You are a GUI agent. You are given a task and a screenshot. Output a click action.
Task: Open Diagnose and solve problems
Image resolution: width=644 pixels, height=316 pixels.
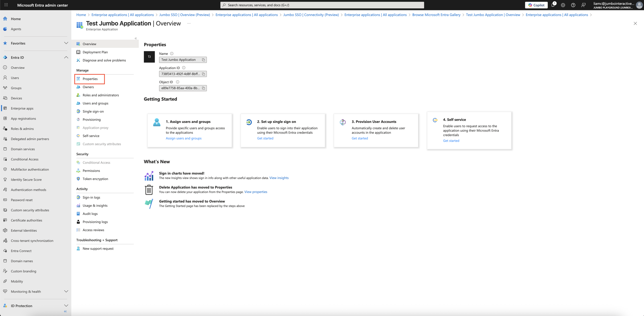(105, 60)
